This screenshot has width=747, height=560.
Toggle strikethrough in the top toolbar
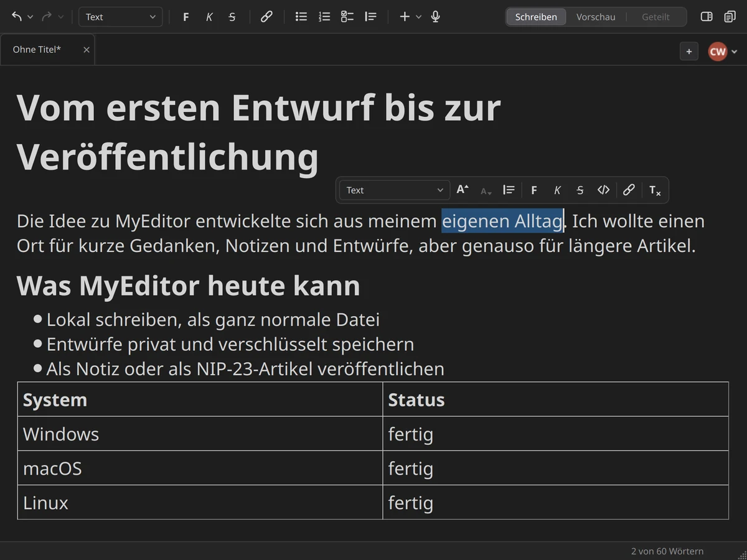232,17
